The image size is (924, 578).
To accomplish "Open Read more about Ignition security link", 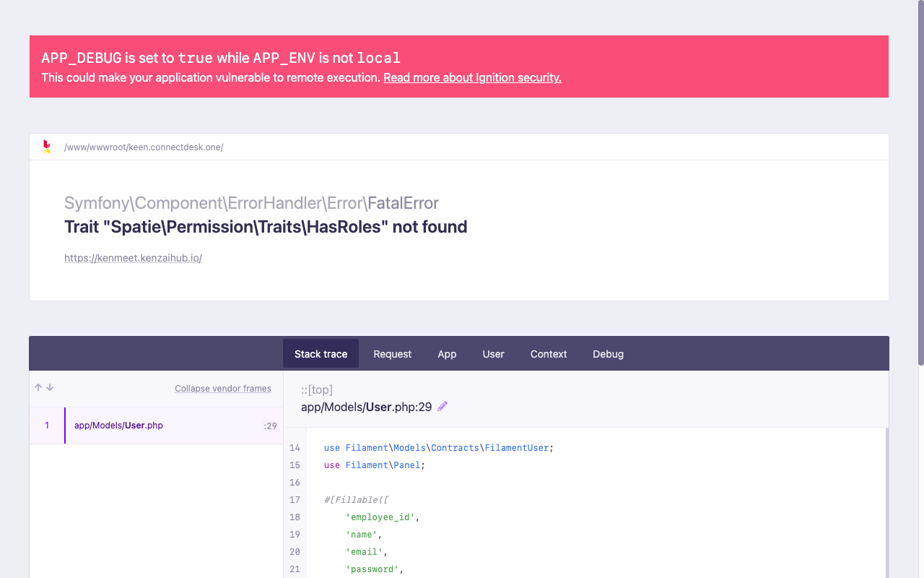I will coord(472,77).
